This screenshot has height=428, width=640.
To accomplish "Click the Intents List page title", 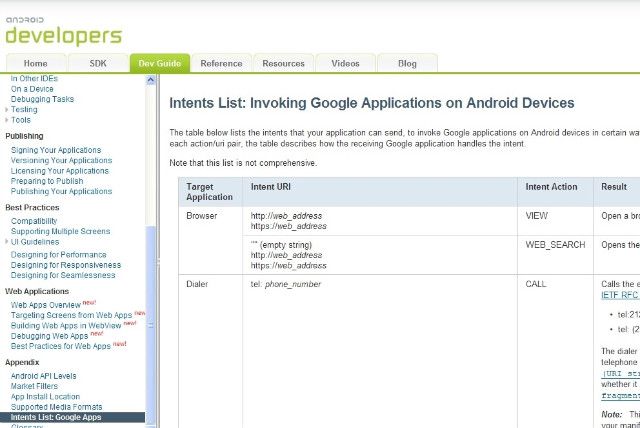I will [372, 103].
